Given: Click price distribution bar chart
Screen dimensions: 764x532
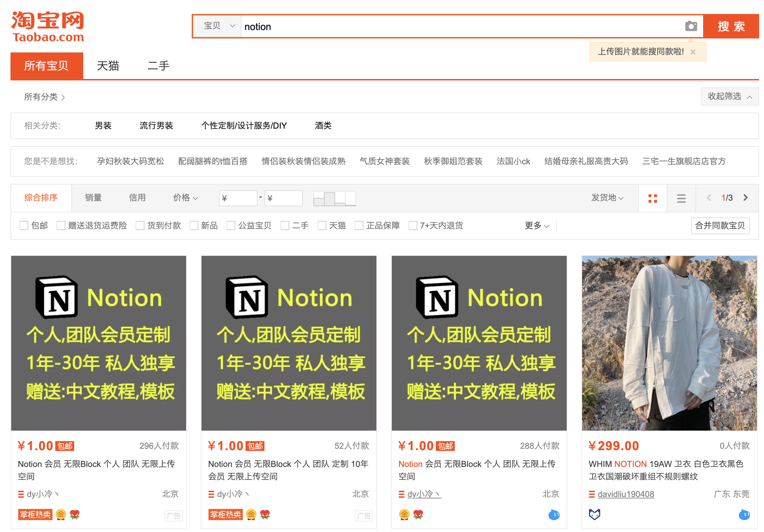Looking at the screenshot, I should coord(334,198).
